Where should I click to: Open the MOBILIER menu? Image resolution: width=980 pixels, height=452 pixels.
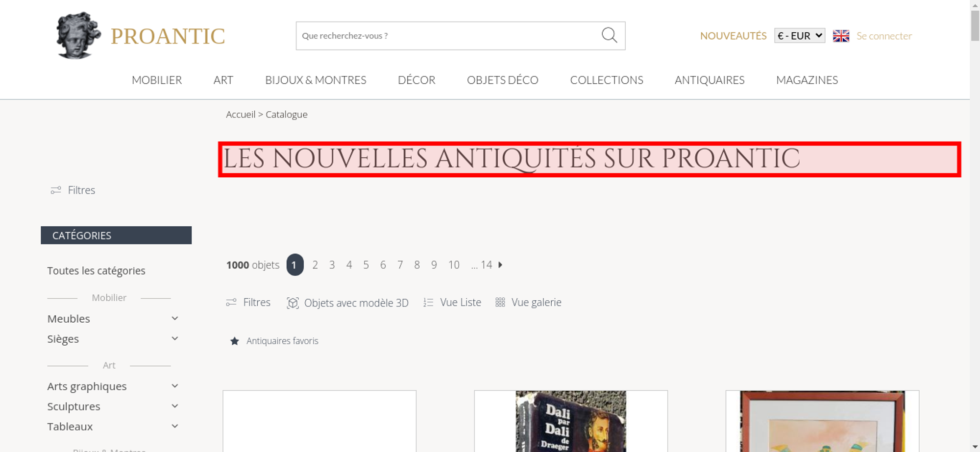click(x=157, y=80)
